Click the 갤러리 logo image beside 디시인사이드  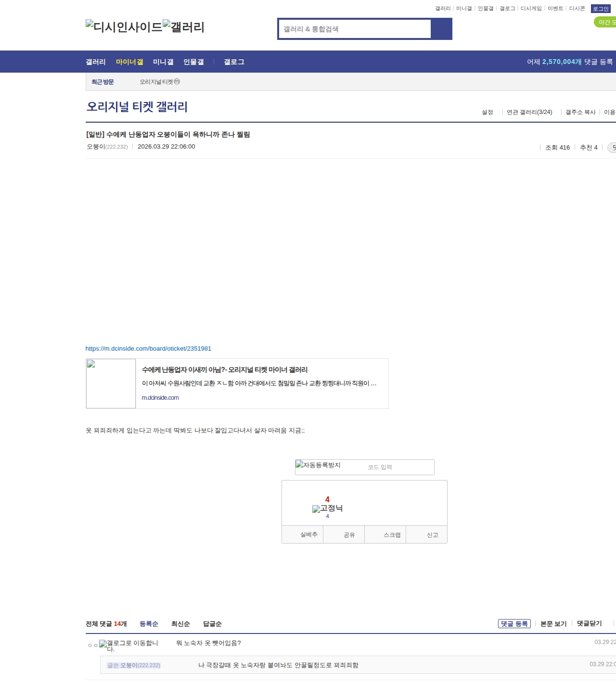[184, 26]
